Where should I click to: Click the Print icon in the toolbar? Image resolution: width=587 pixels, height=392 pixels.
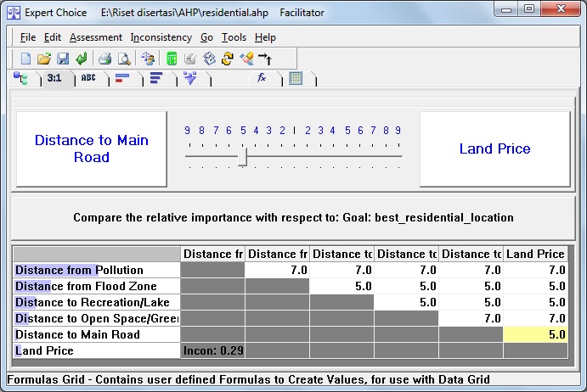105,59
